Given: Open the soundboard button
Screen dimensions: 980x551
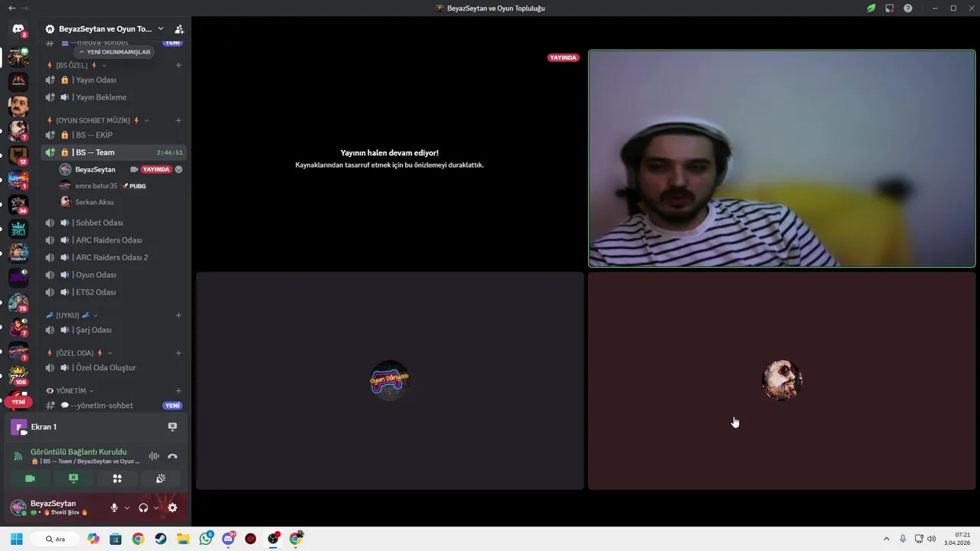Looking at the screenshot, I should pos(161,478).
